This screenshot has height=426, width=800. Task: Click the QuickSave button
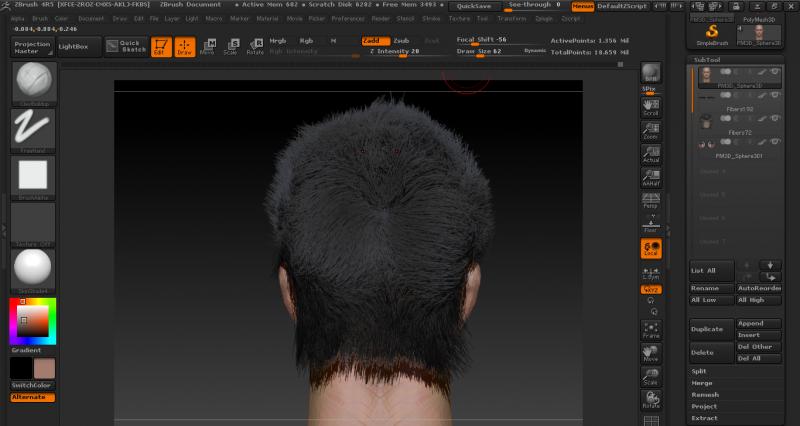coord(474,6)
